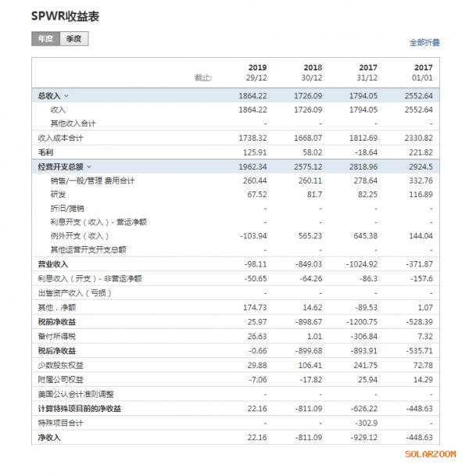The width and height of the screenshot is (469, 476).
Task: Click value -306.84 in 备付所得税 row
Action: coord(364,336)
